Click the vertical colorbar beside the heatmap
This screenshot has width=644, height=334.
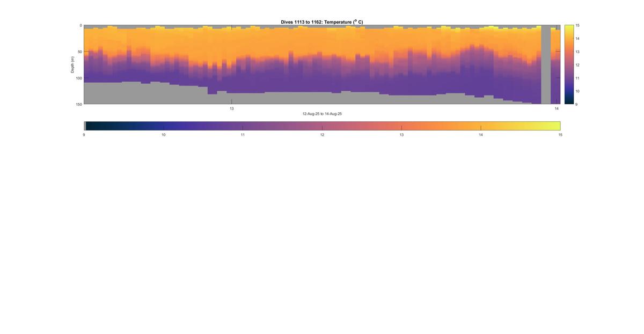pos(568,64)
